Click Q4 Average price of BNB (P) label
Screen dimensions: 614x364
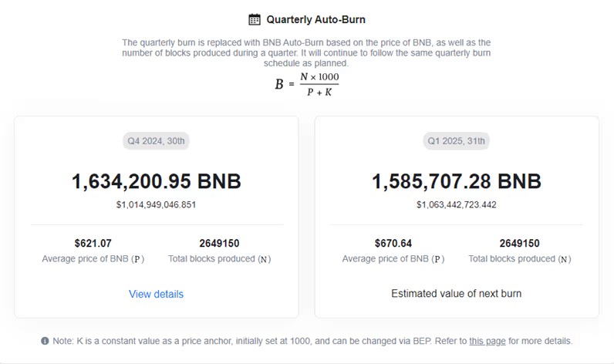click(93, 258)
